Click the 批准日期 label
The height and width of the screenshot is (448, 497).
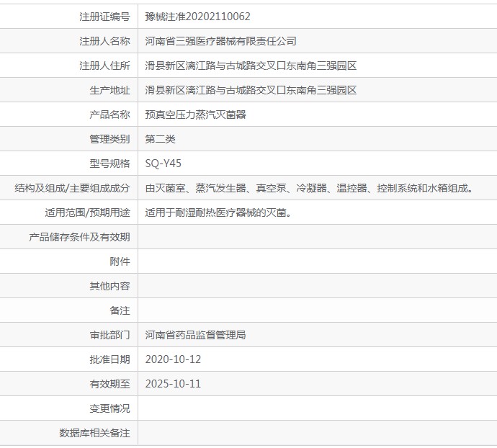pyautogui.click(x=109, y=359)
